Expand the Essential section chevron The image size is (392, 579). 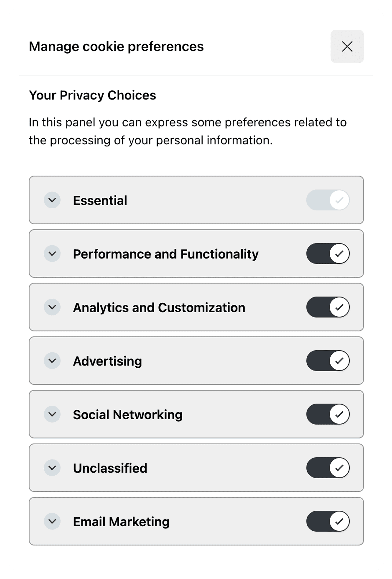[x=52, y=200]
